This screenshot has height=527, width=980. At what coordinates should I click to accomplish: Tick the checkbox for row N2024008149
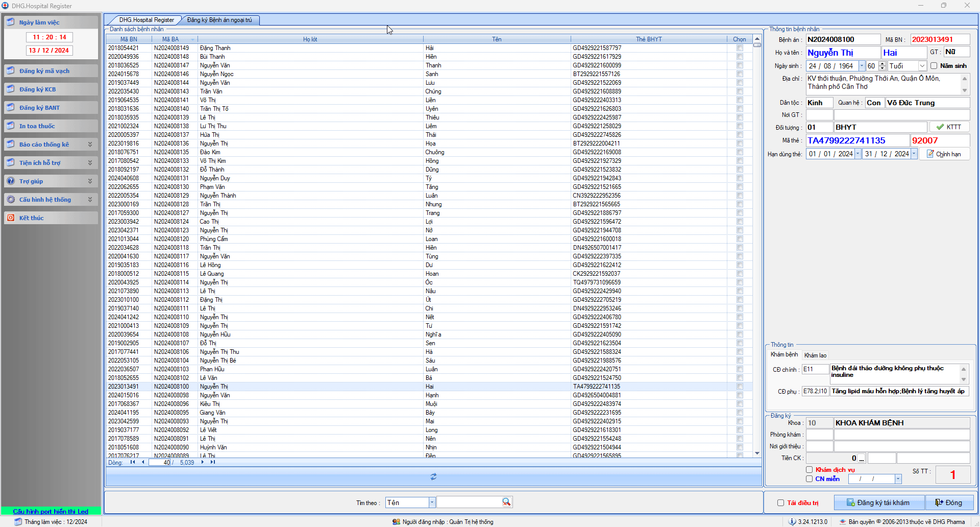[740, 48]
